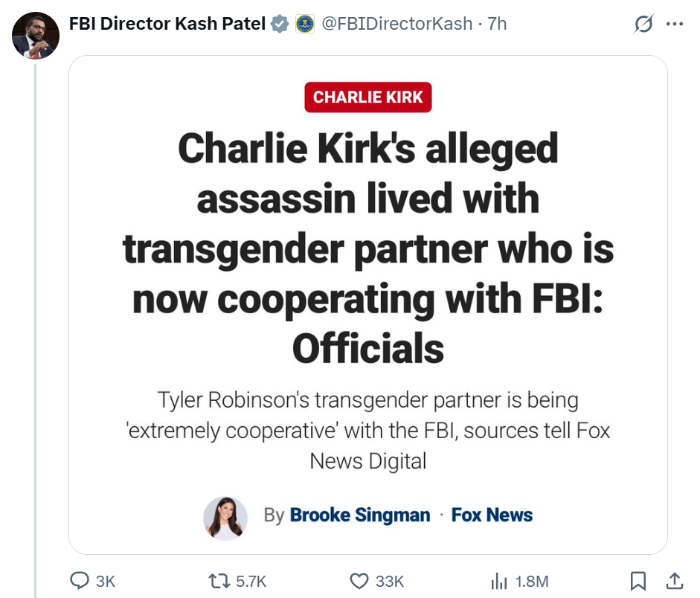Open Kash Patel's profile picture
Viewport: 700px width, 598px height.
click(x=36, y=36)
